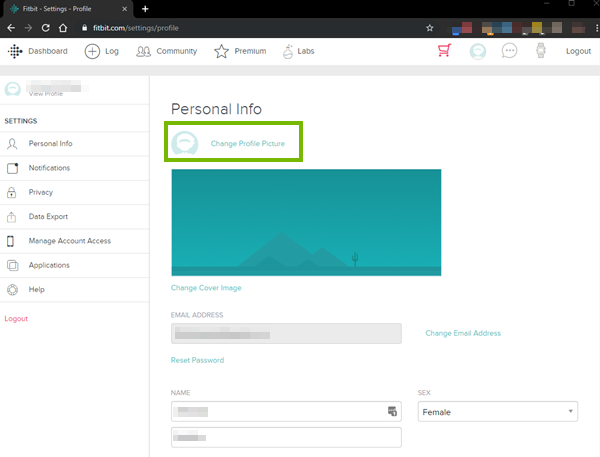Click the Premium star icon
The image size is (600, 457).
click(x=221, y=51)
